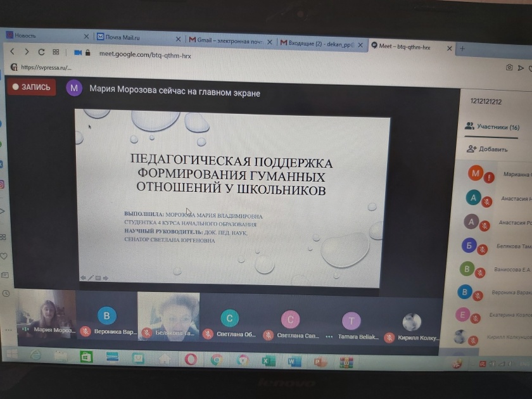Click the presenter notice about Мария Морозова

175,91
